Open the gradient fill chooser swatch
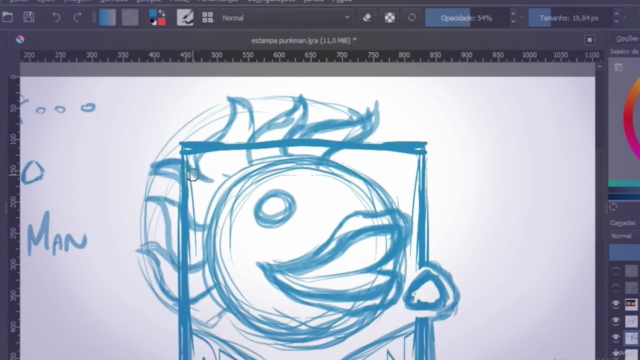 [107, 18]
